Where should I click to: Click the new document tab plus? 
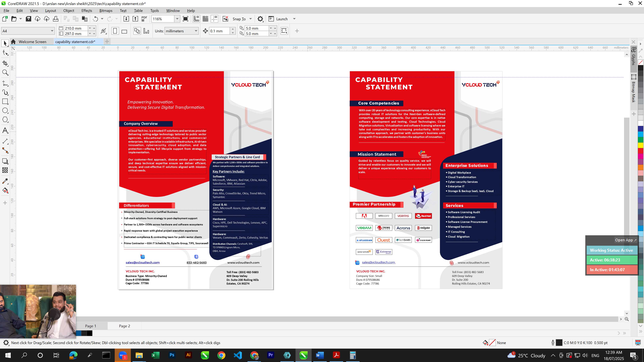pyautogui.click(x=107, y=42)
